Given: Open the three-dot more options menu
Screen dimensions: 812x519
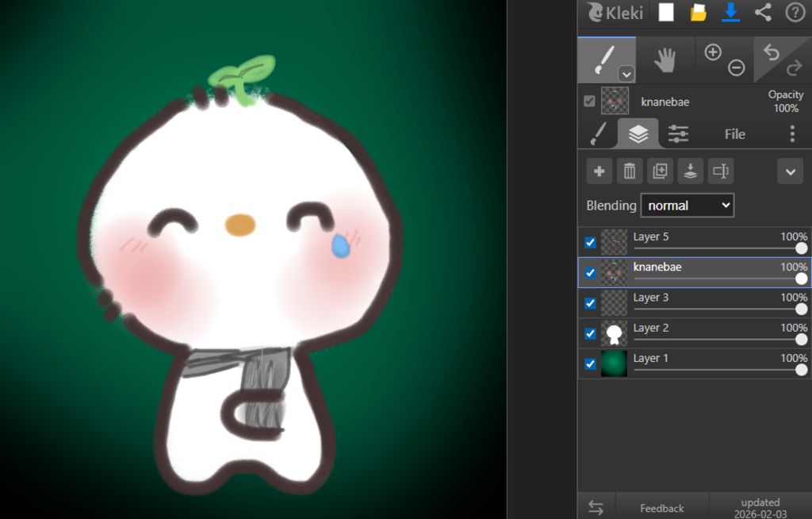Looking at the screenshot, I should [792, 134].
